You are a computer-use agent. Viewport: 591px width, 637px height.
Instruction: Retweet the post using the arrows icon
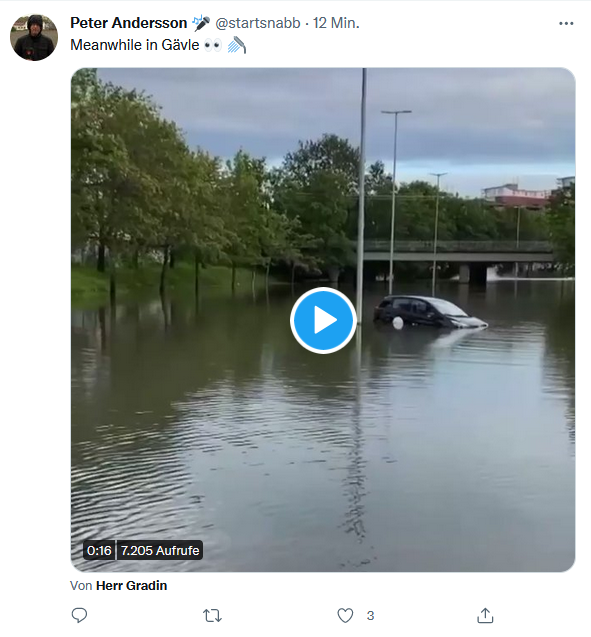(212, 615)
